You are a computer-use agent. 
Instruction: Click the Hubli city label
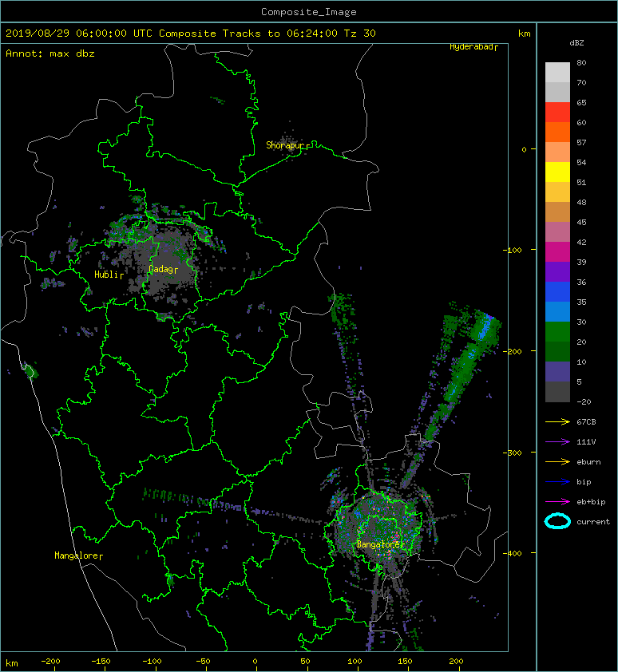[x=109, y=275]
